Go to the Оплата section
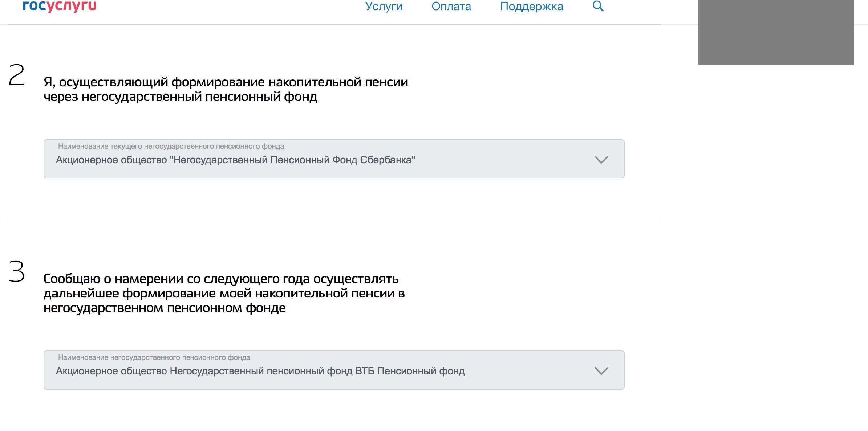Screen dimensions: 868x431 pos(451,7)
